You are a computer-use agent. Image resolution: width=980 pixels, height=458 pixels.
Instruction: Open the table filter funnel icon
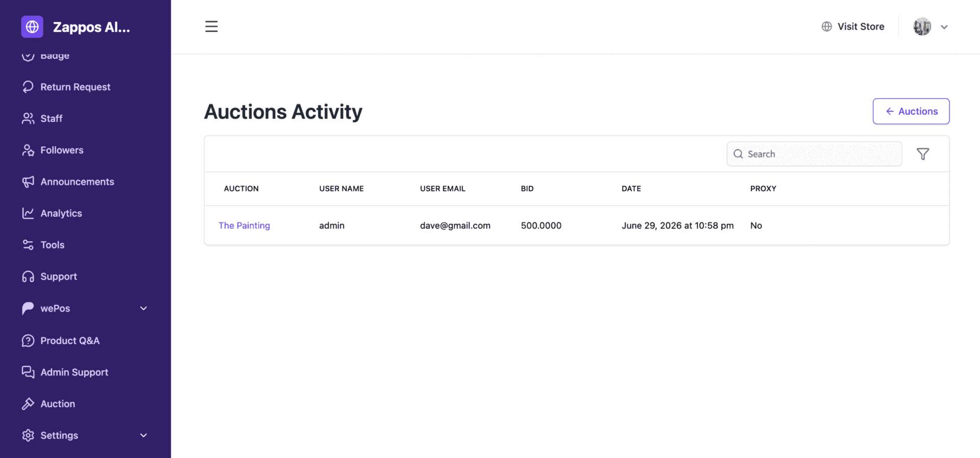pyautogui.click(x=923, y=154)
